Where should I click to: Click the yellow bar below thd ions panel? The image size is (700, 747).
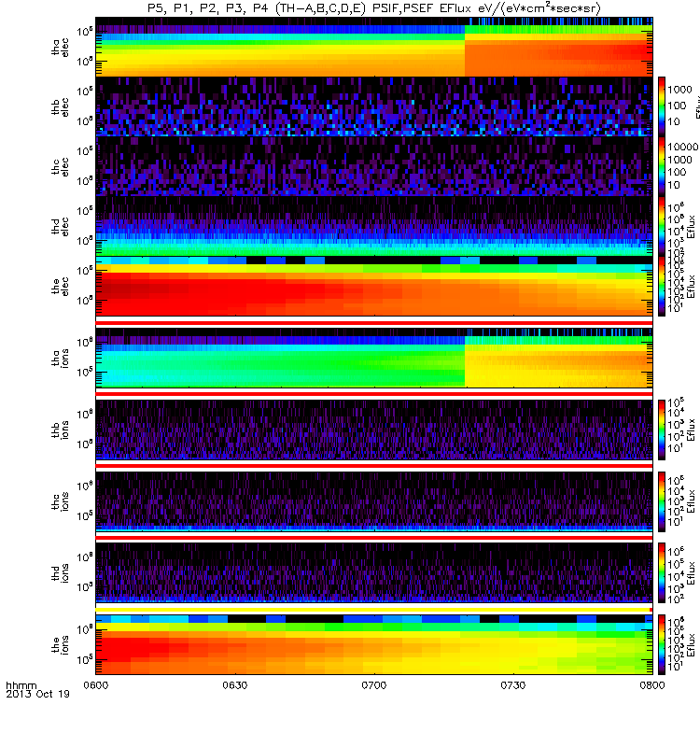click(374, 610)
